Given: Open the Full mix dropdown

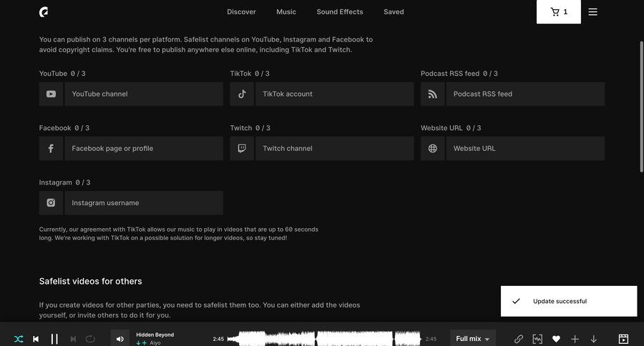Looking at the screenshot, I should (473, 339).
